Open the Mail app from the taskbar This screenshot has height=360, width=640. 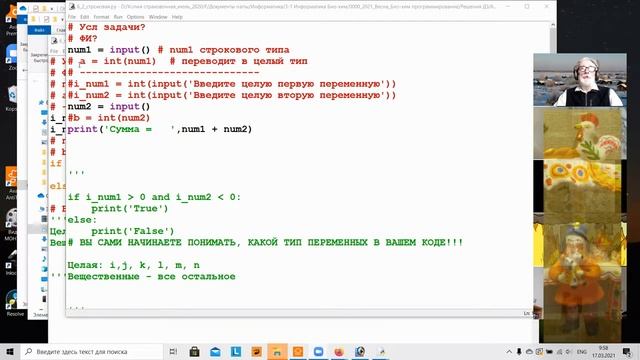pos(215,351)
